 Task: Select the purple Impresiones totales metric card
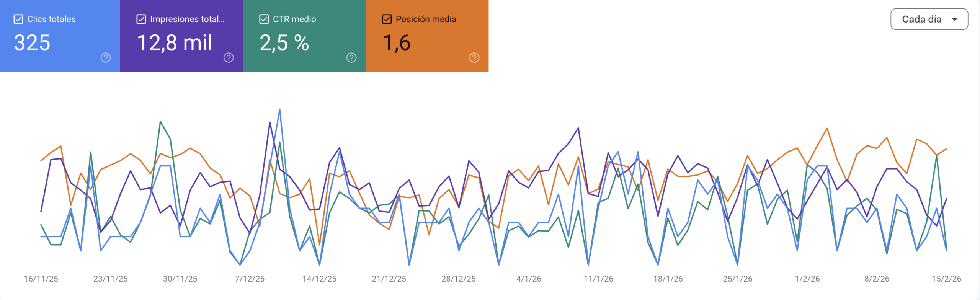(x=182, y=36)
